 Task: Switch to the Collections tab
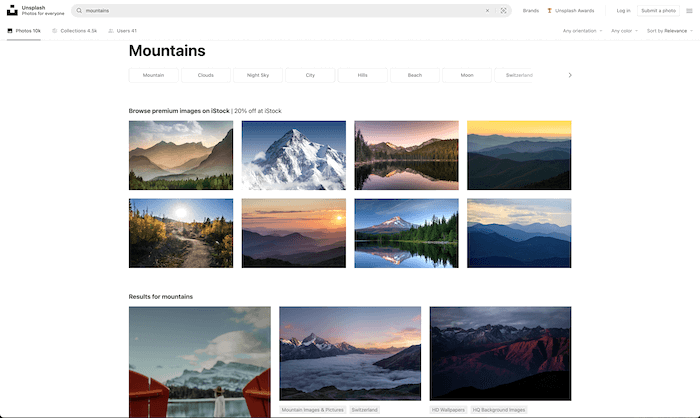[x=75, y=31]
